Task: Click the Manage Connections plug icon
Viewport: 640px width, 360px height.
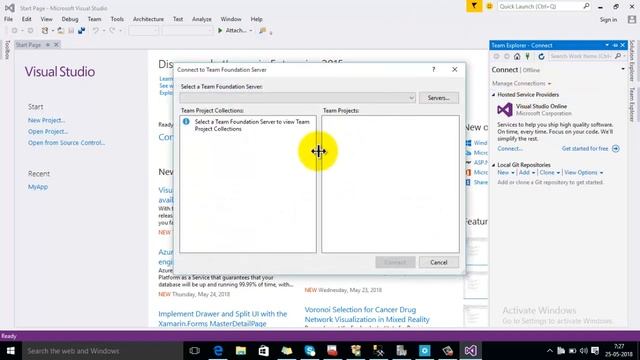Action: 527,56
